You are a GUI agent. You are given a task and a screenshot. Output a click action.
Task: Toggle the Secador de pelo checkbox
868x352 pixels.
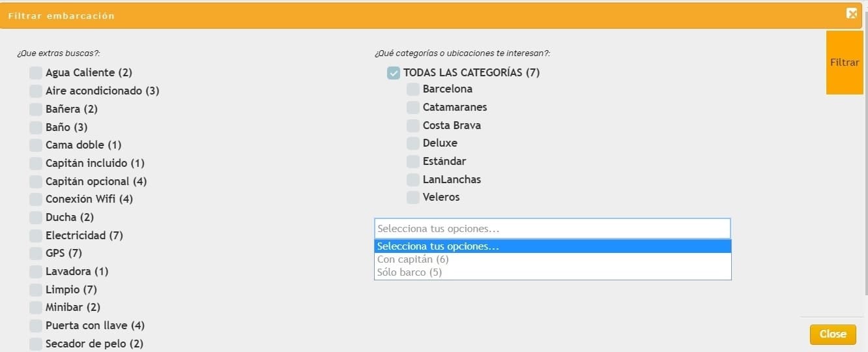(x=36, y=344)
